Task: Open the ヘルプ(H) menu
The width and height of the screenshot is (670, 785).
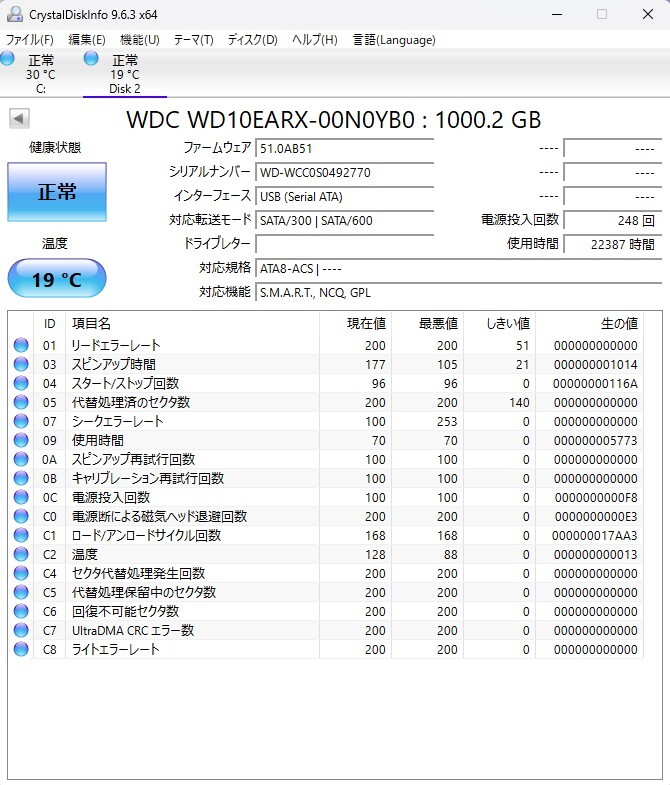Action: [x=314, y=40]
